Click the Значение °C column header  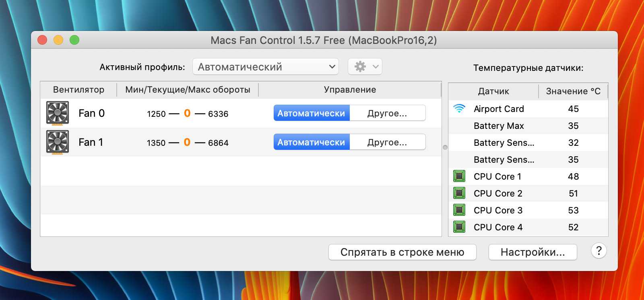(x=573, y=91)
